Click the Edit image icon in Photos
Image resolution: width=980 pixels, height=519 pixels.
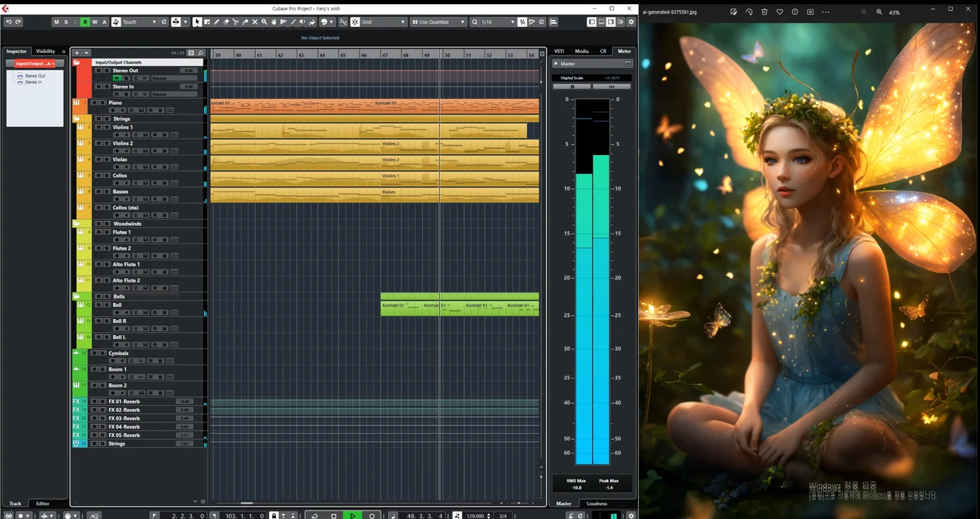733,12
